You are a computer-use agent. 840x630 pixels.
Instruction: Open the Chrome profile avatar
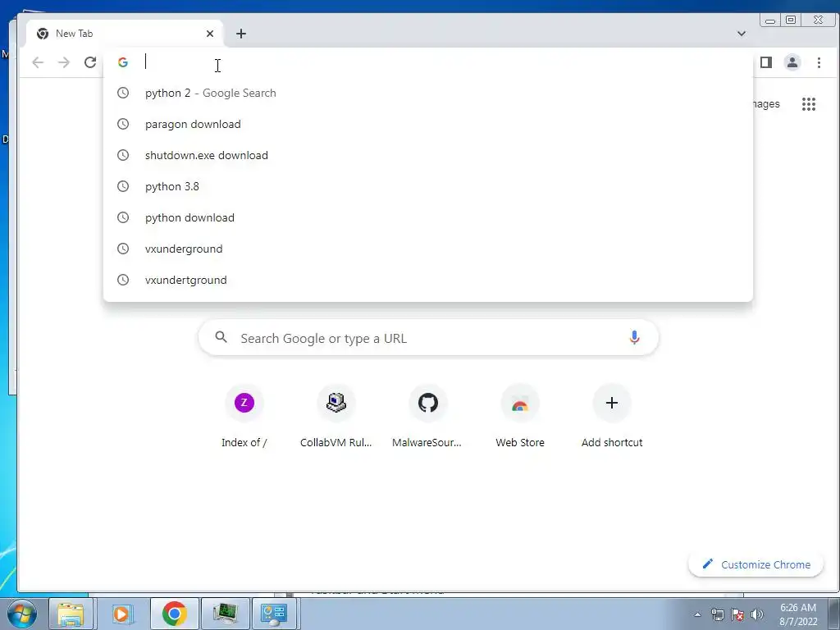[x=792, y=62]
